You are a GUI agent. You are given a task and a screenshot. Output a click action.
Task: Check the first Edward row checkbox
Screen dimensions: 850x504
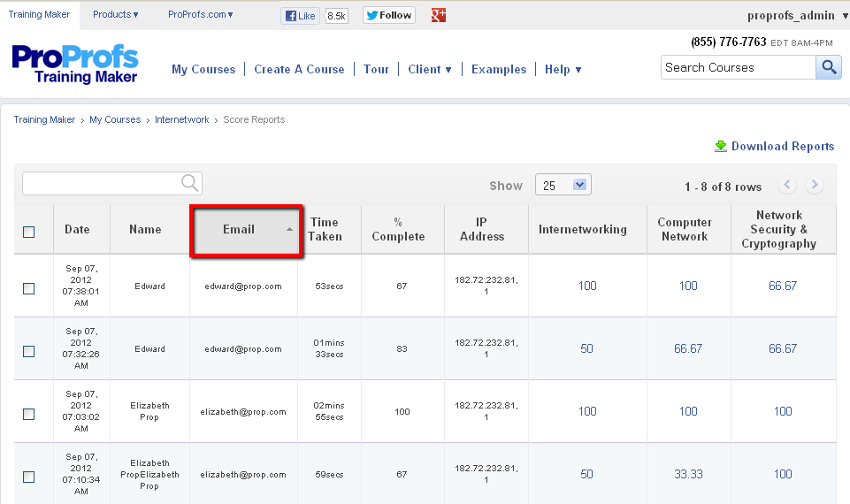(29, 288)
